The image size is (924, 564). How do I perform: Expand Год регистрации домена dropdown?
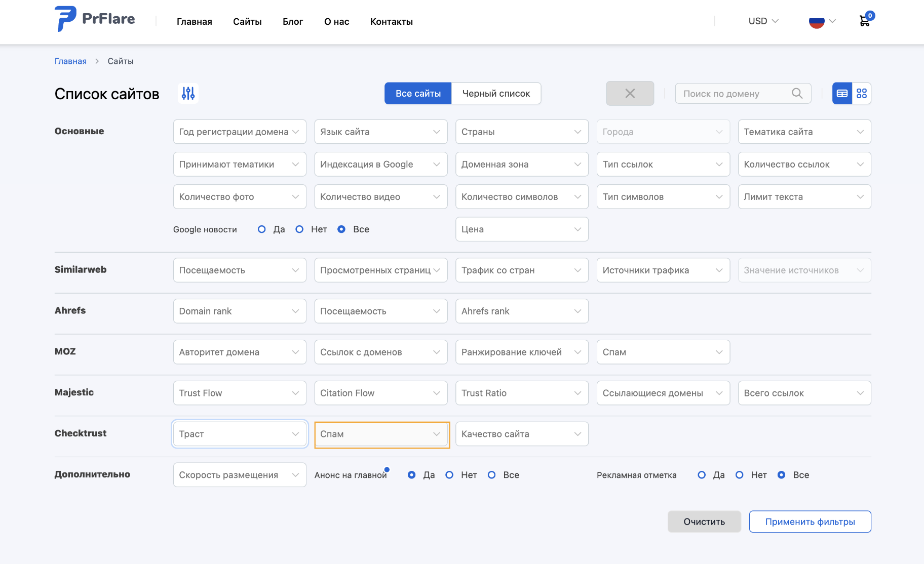pos(240,132)
